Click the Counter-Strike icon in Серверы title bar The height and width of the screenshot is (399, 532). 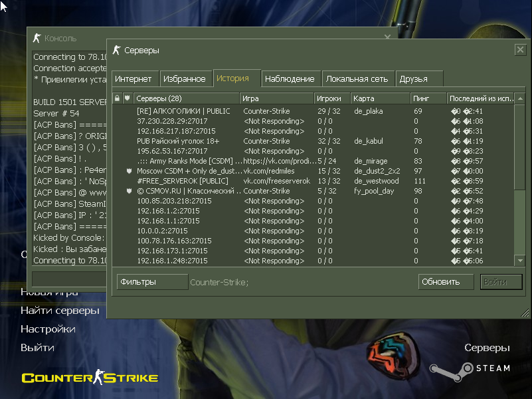(x=117, y=51)
